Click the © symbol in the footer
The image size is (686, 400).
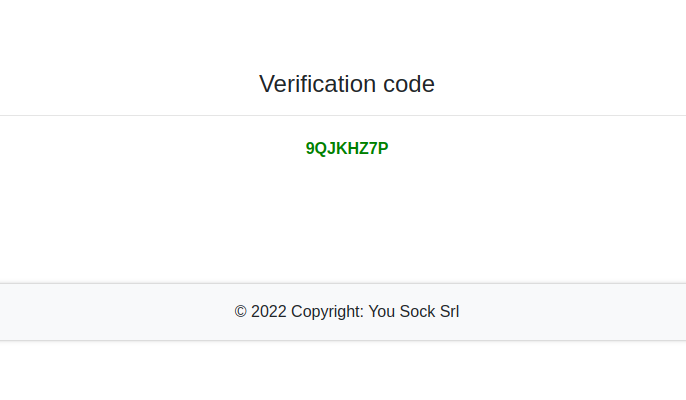point(241,311)
